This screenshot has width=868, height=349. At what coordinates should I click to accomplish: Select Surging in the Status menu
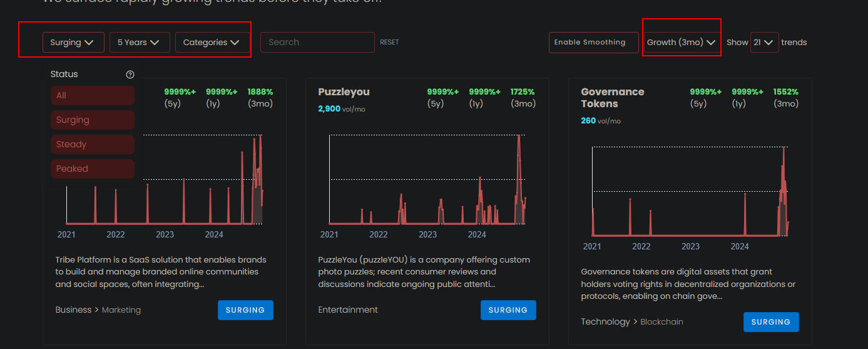pyautogui.click(x=93, y=120)
